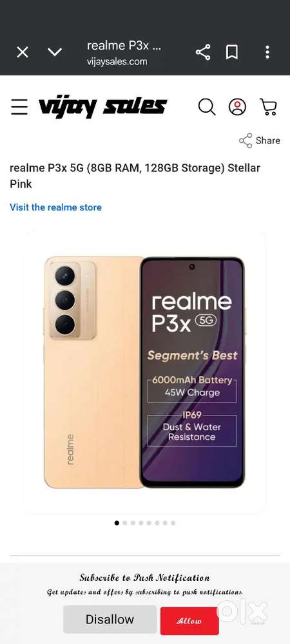Viewport: 290px width, 644px height.
Task: Expand the browser down-chevron menu
Action: coord(55,52)
